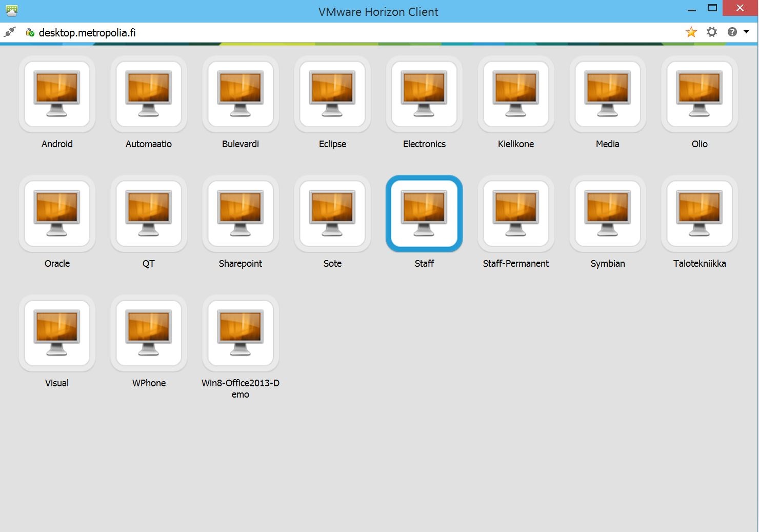This screenshot has width=759, height=532.
Task: Click the help question mark icon
Action: (x=732, y=32)
